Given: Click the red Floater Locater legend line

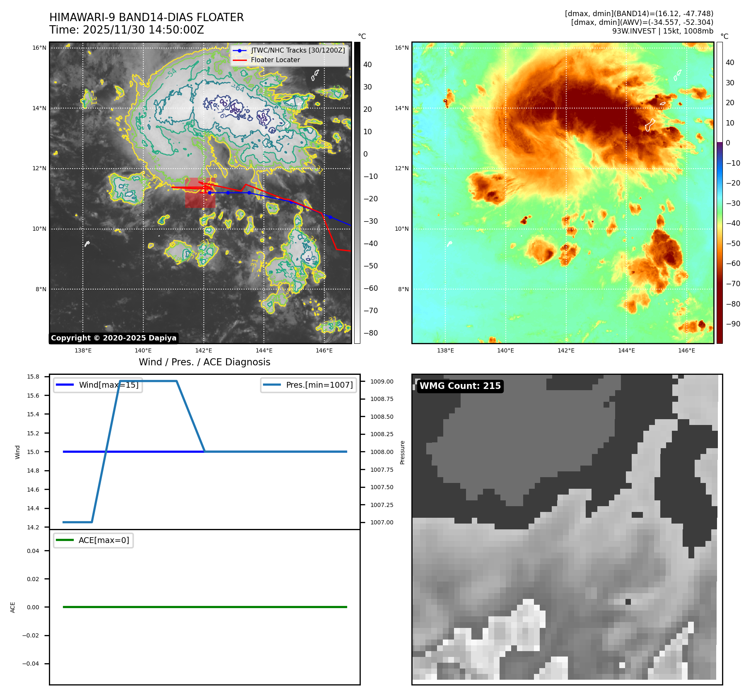Looking at the screenshot, I should 240,60.
